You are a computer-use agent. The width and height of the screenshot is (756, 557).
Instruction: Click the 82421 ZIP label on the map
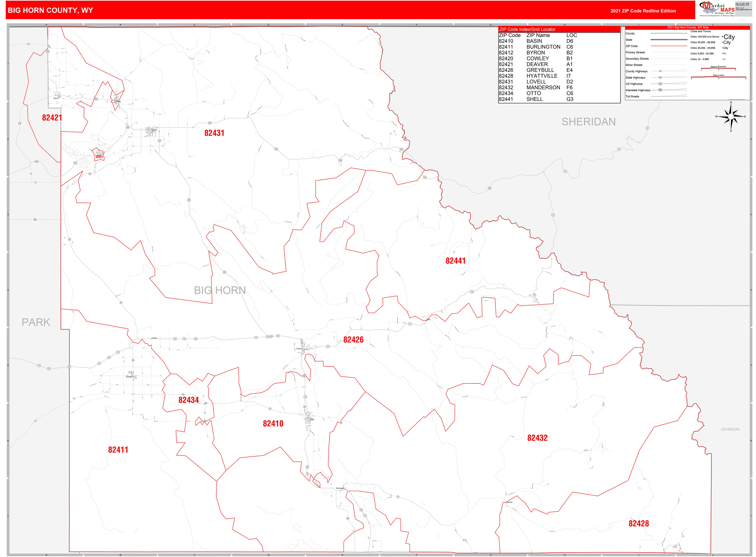click(x=52, y=118)
